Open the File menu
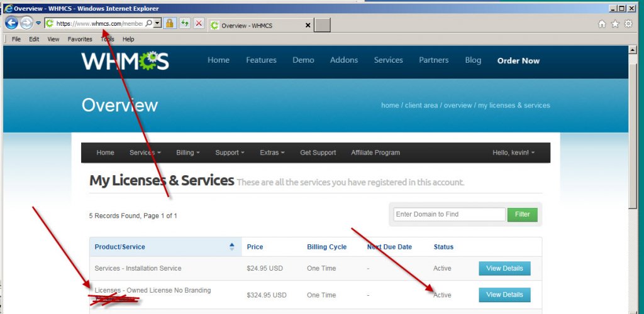Screen dimensions: 644x314 click(16, 40)
